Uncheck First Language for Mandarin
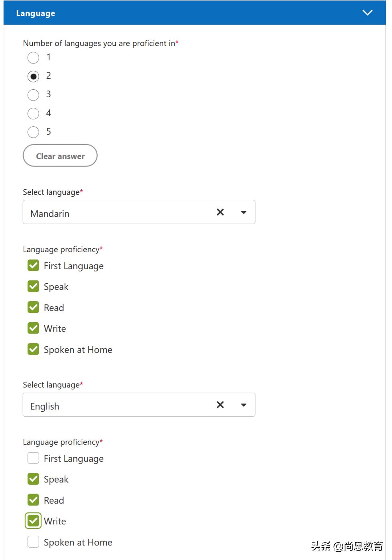 [33, 266]
